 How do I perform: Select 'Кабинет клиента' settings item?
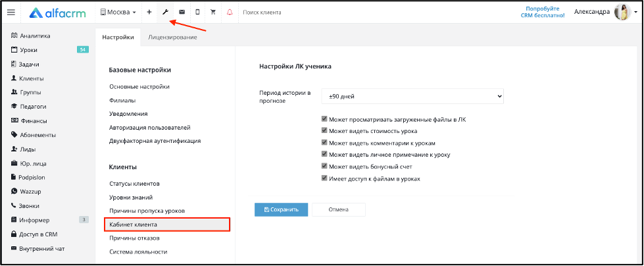pos(168,225)
